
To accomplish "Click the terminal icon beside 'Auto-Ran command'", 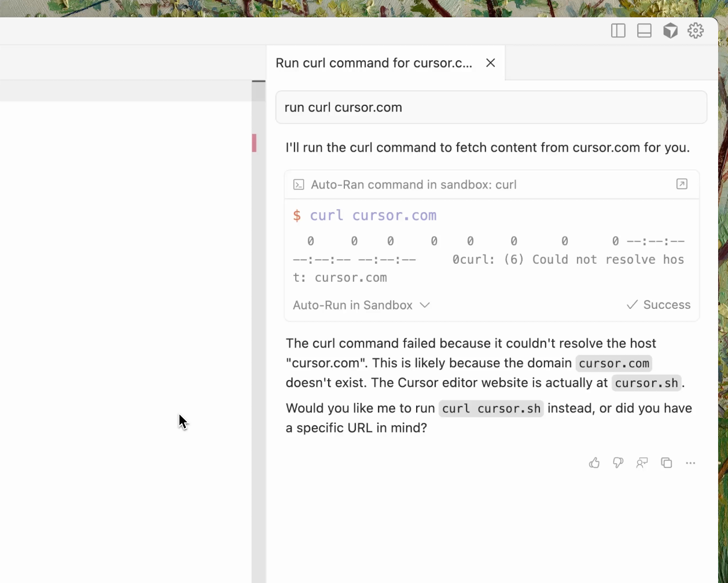I will tap(299, 185).
